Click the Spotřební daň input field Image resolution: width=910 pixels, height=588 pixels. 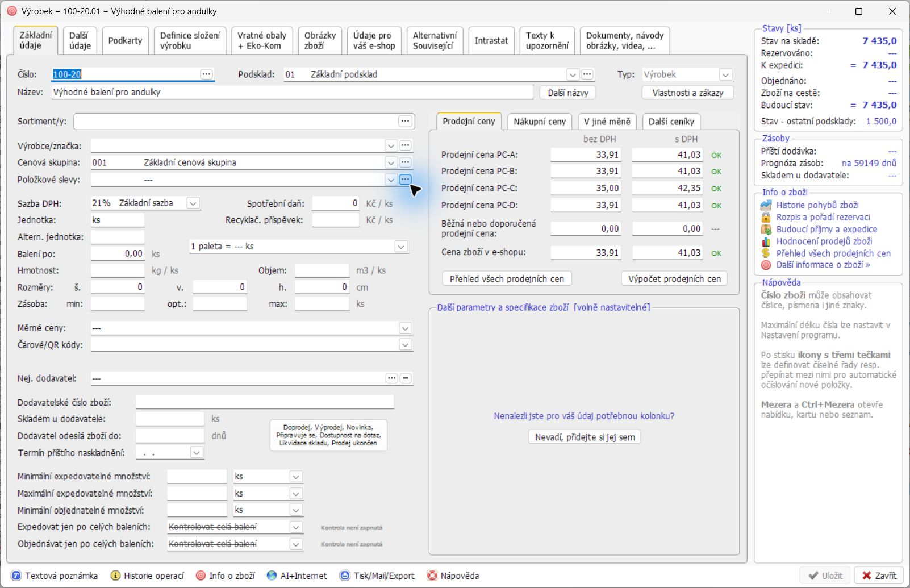click(x=336, y=203)
